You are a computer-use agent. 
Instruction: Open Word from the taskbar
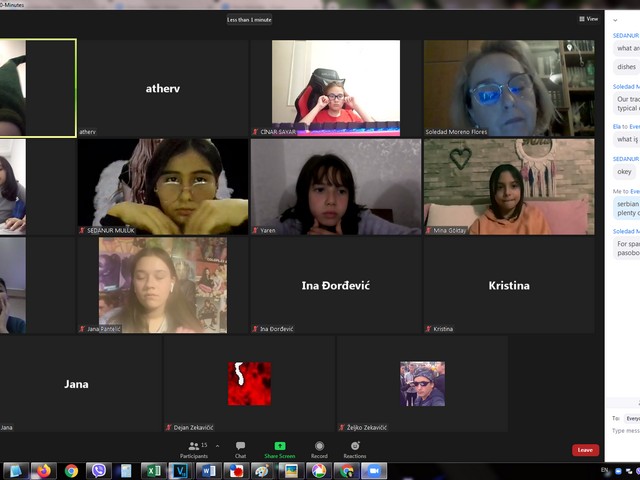point(209,471)
